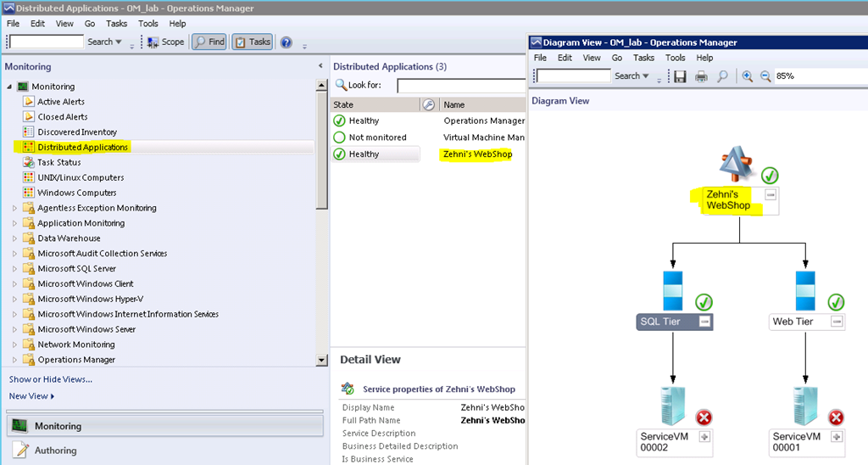Open the View menu in Diagram View window
Screen dimensions: 868x465
point(591,58)
